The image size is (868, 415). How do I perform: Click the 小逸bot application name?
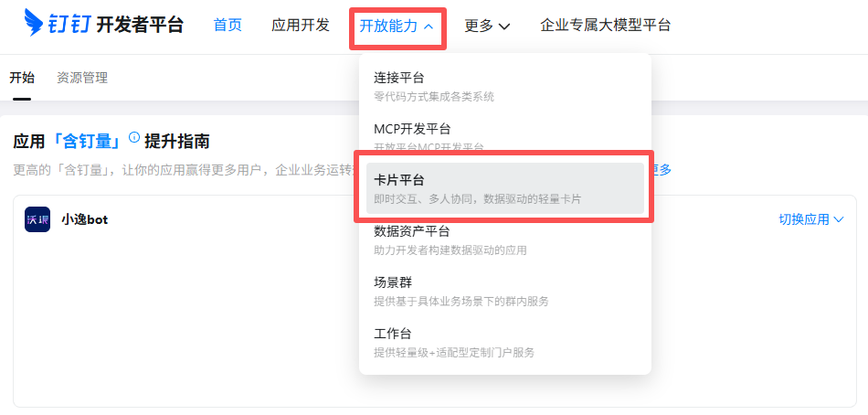point(84,219)
